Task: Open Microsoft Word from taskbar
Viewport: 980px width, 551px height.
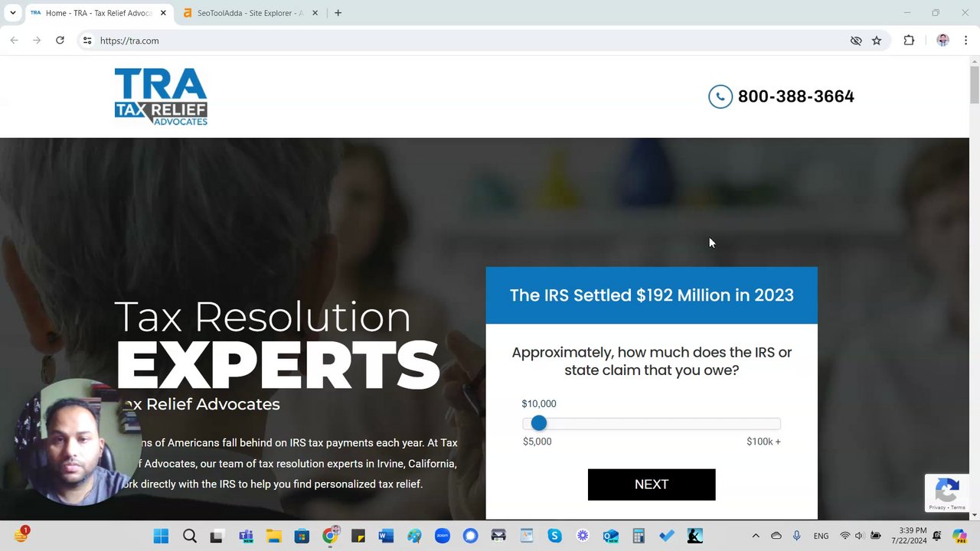Action: 386,536
